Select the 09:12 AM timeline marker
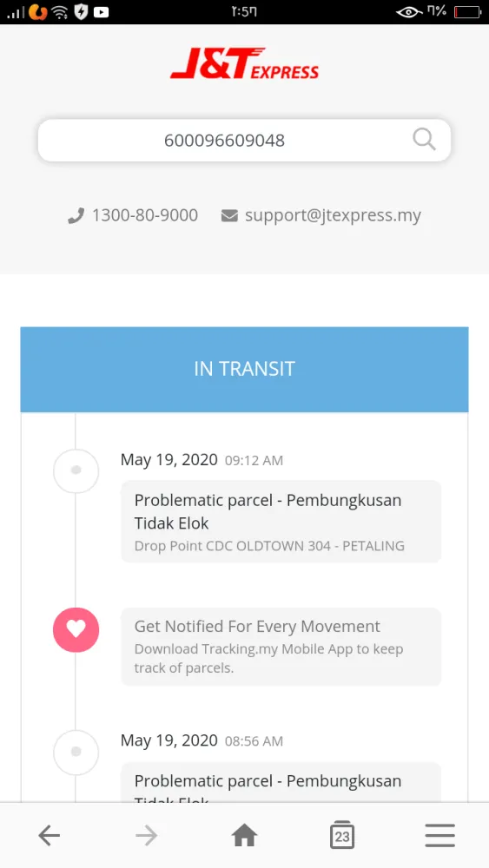This screenshot has height=868, width=489. 76,470
